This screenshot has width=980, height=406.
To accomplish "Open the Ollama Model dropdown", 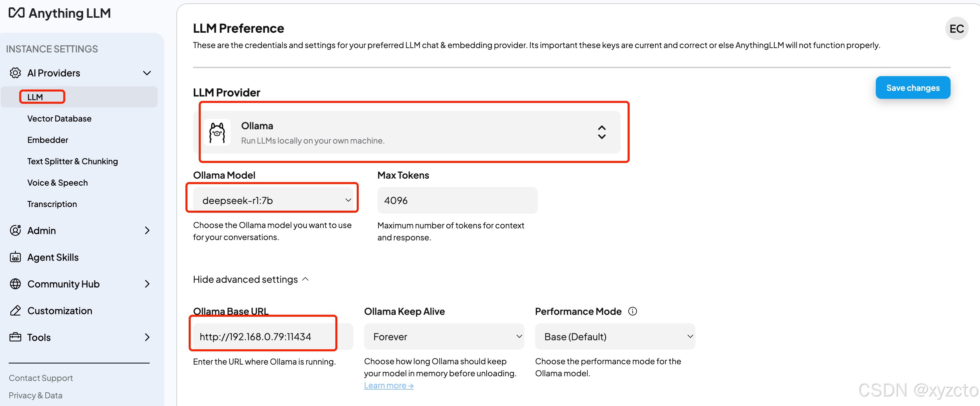I will click(273, 200).
